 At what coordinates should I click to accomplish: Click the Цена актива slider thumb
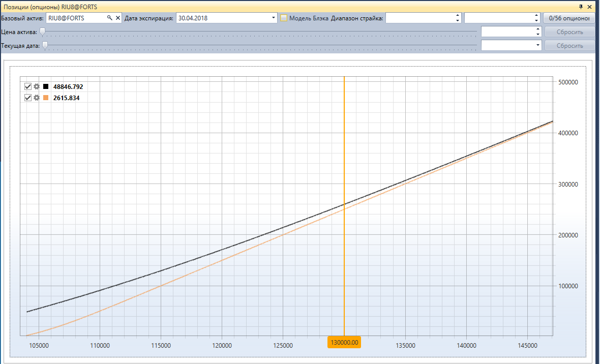[x=43, y=32]
